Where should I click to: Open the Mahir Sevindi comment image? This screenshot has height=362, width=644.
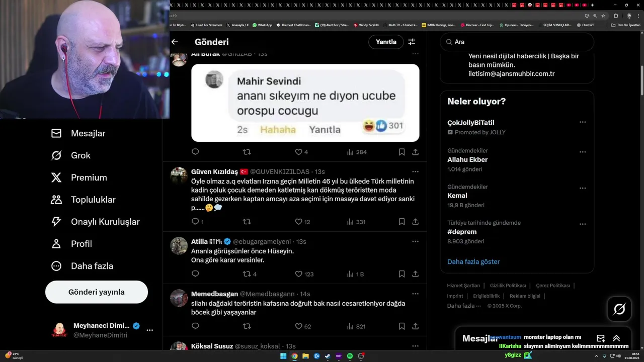tap(305, 103)
